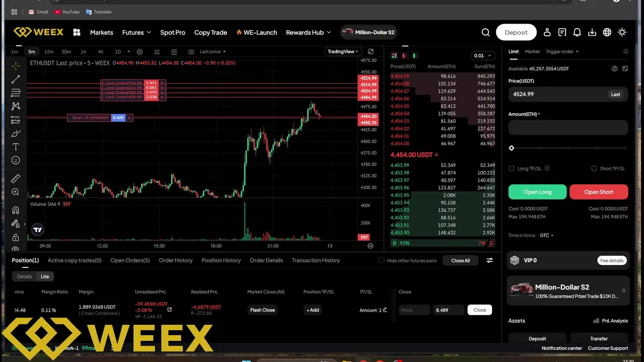Show sell orders only in order book
The width and height of the screenshot is (644, 362).
click(x=405, y=55)
